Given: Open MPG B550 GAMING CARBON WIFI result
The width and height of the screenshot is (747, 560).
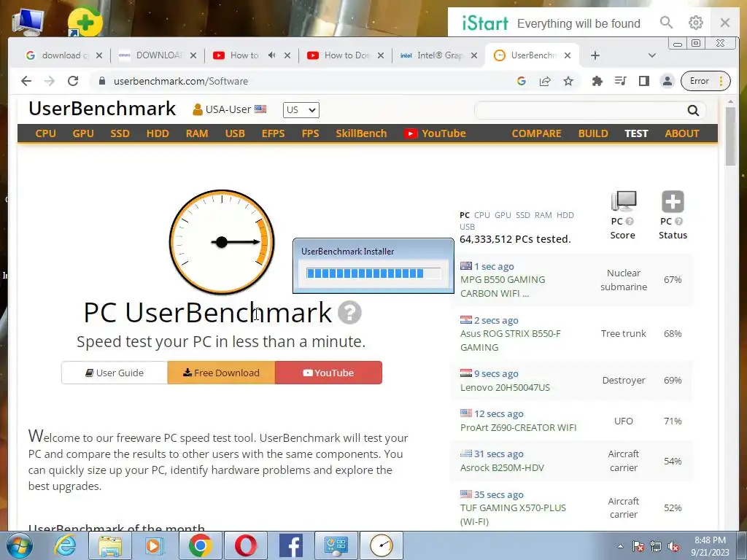Looking at the screenshot, I should pos(503,286).
